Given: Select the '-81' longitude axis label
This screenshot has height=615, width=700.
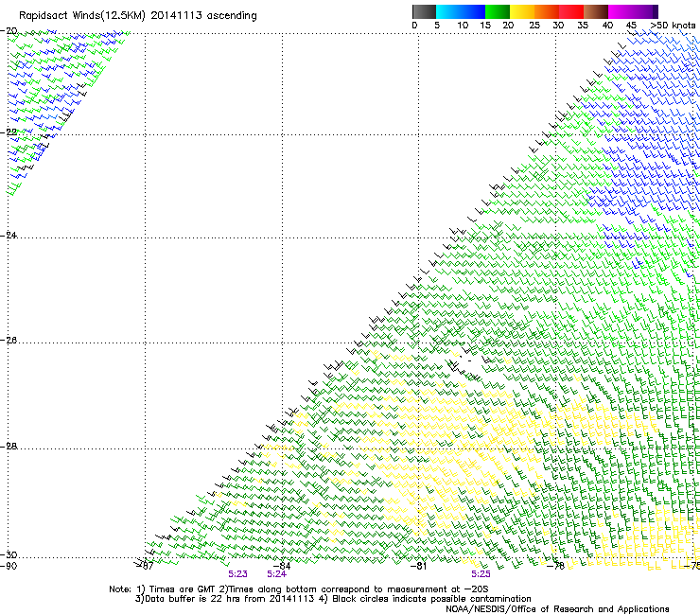Looking at the screenshot, I should [x=418, y=566].
